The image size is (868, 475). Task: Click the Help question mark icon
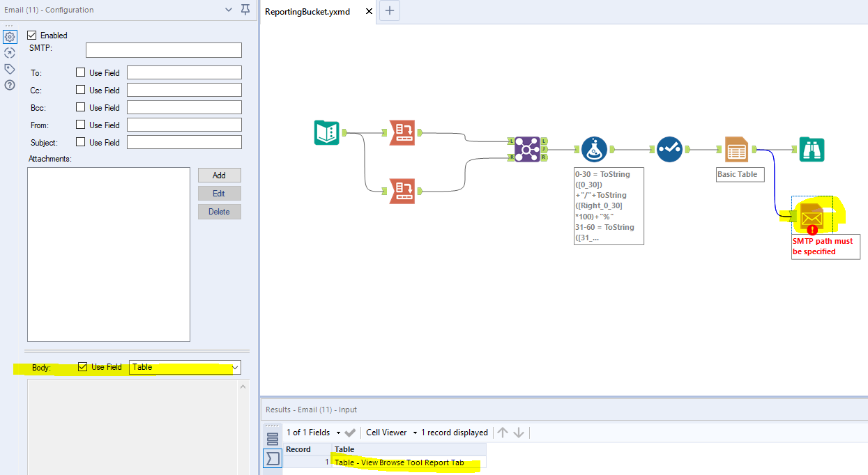pos(9,86)
